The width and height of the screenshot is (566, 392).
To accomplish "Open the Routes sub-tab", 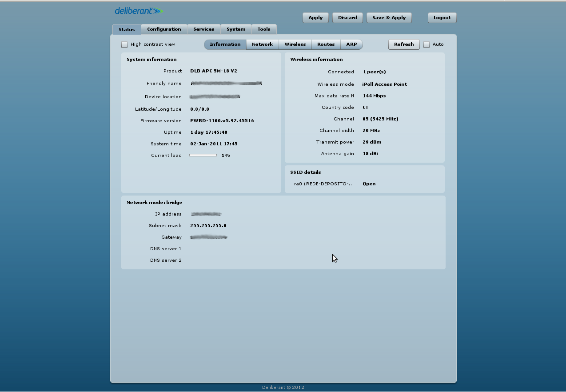I will click(326, 44).
